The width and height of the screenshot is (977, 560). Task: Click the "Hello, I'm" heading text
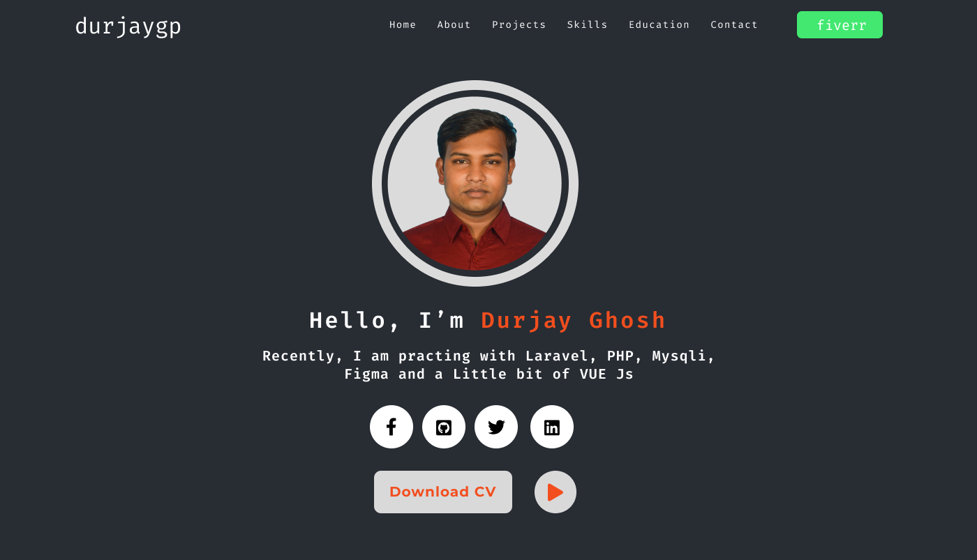(x=387, y=321)
